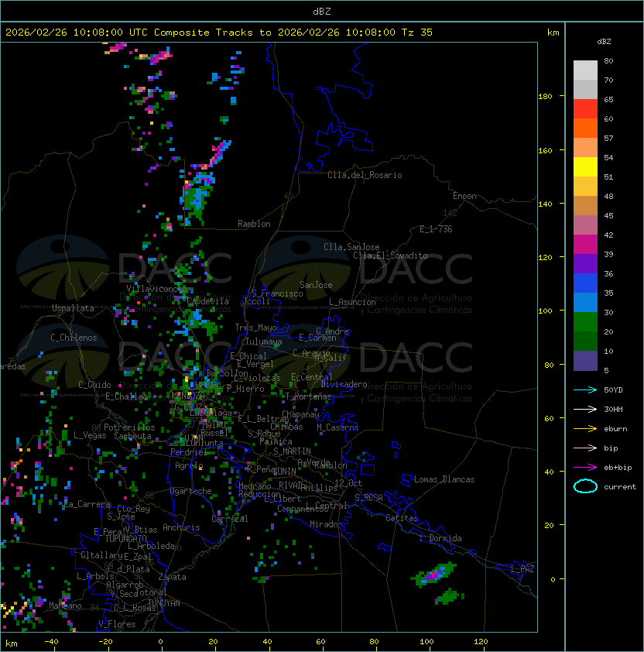
Task: Pick the 5 dBZ slate-purple swatch
Action: pyautogui.click(x=585, y=361)
